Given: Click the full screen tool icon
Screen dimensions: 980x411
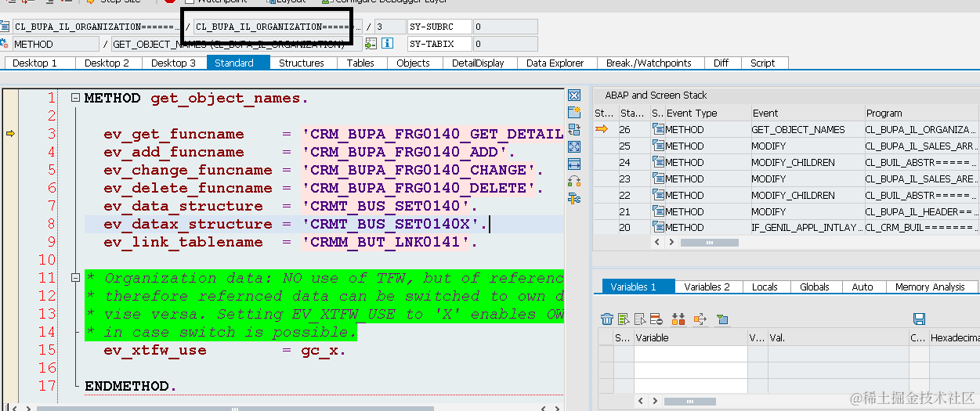Looking at the screenshot, I should [574, 147].
